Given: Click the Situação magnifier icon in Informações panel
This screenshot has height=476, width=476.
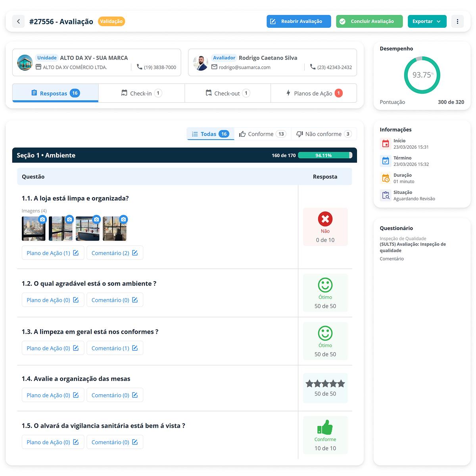Looking at the screenshot, I should pyautogui.click(x=385, y=195).
